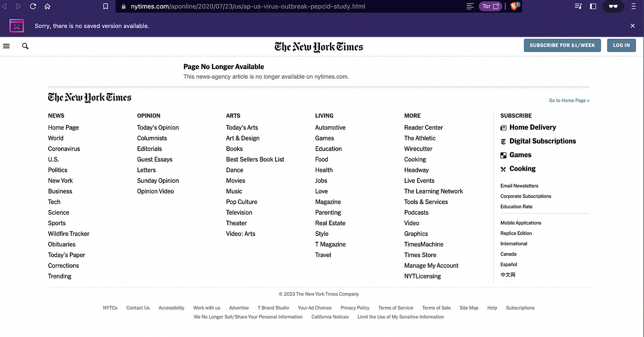This screenshot has height=337, width=644.
Task: Open Pop Culture link
Action: (x=241, y=202)
